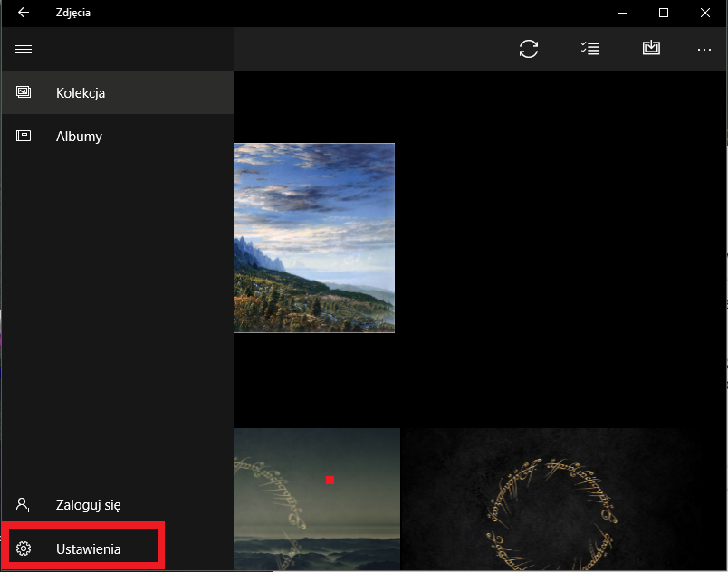Click the Kolekcja pictures icon
The width and height of the screenshot is (728, 572).
[24, 92]
